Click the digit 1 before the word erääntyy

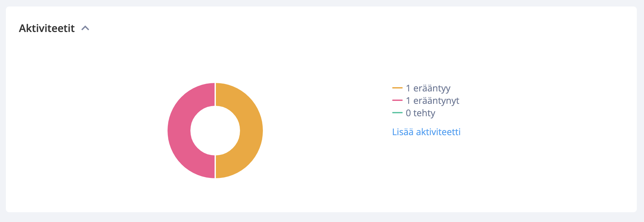(x=408, y=88)
